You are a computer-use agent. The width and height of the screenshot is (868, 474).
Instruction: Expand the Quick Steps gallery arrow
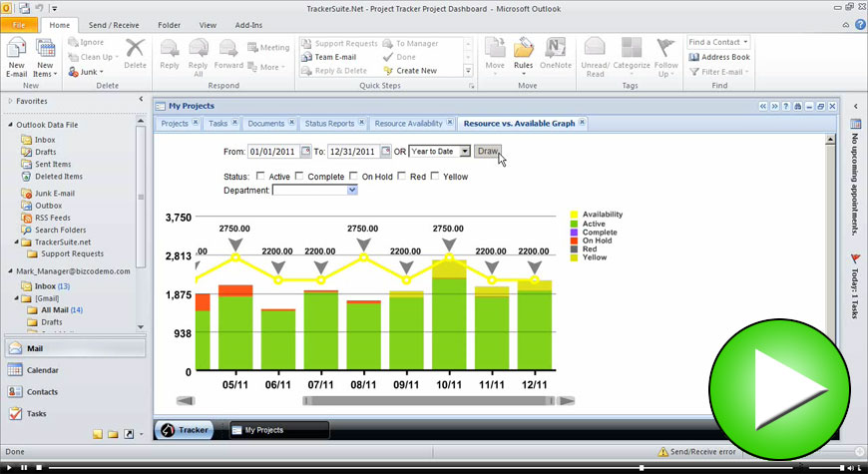point(468,71)
